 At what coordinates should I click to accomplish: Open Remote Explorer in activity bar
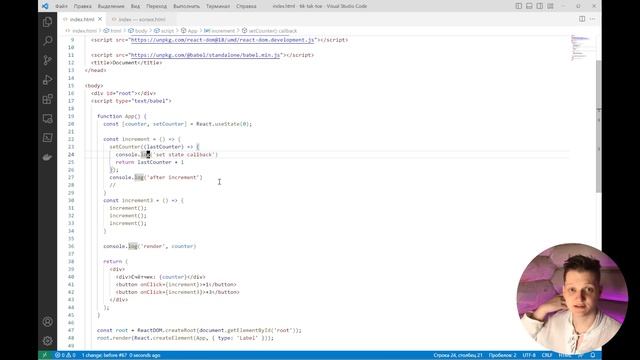point(47,118)
